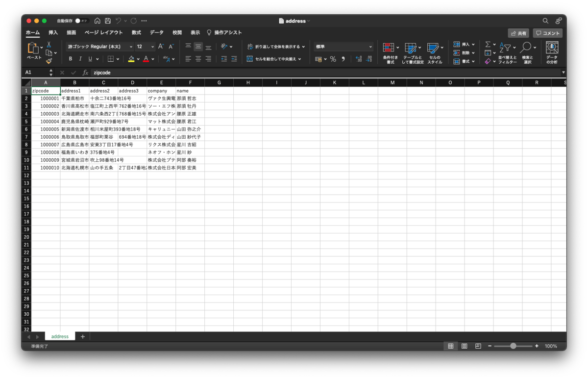Open 条件付き書式 conditional formatting dropdown
The height and width of the screenshot is (379, 588).
(x=391, y=53)
